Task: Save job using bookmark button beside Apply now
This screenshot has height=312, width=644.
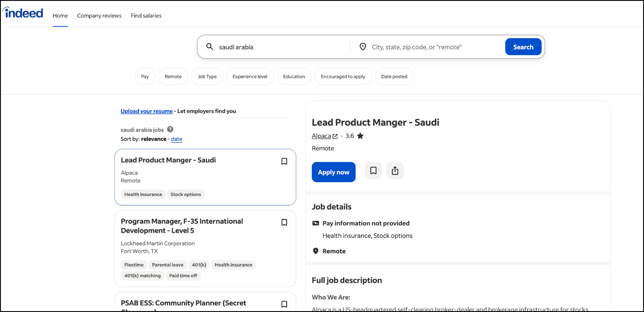Action: coord(374,171)
